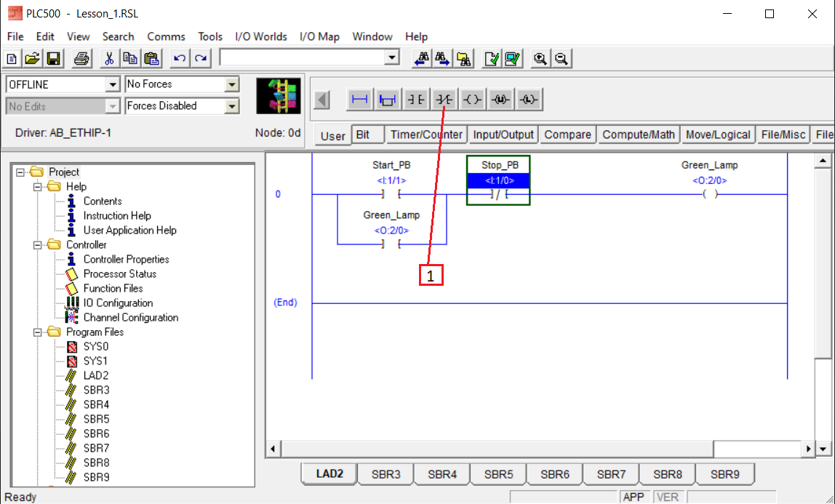
Task: Click the Copy toolbar icon
Action: click(130, 58)
